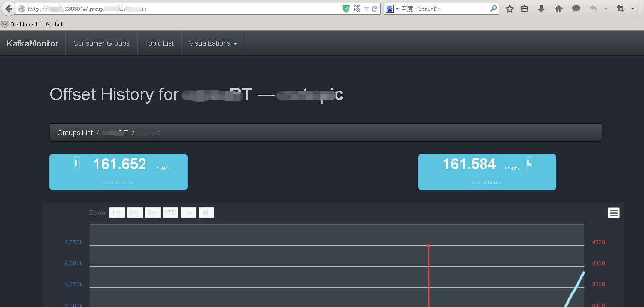Click the 161.584 rate value
This screenshot has height=307, width=644.
pos(469,164)
